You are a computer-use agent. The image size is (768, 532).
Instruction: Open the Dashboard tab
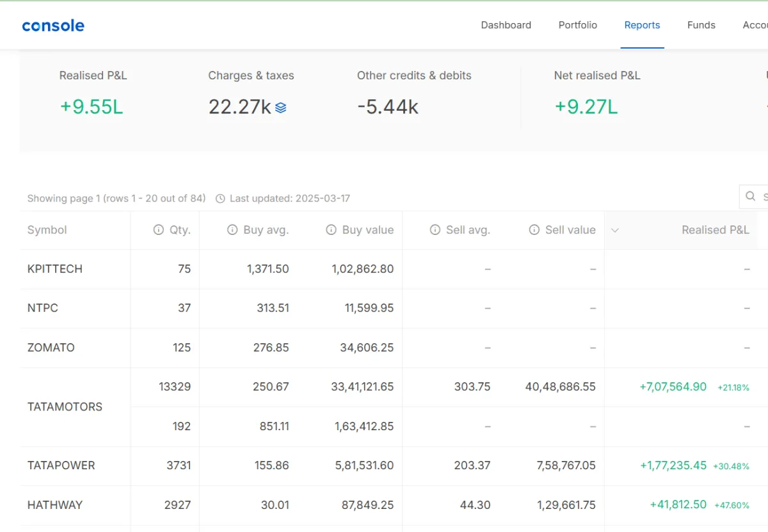[506, 25]
